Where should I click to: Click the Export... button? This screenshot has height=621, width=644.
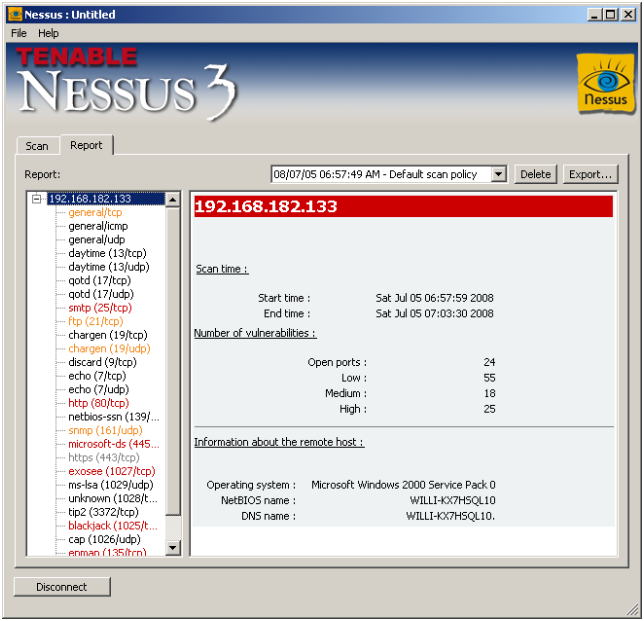[x=589, y=174]
